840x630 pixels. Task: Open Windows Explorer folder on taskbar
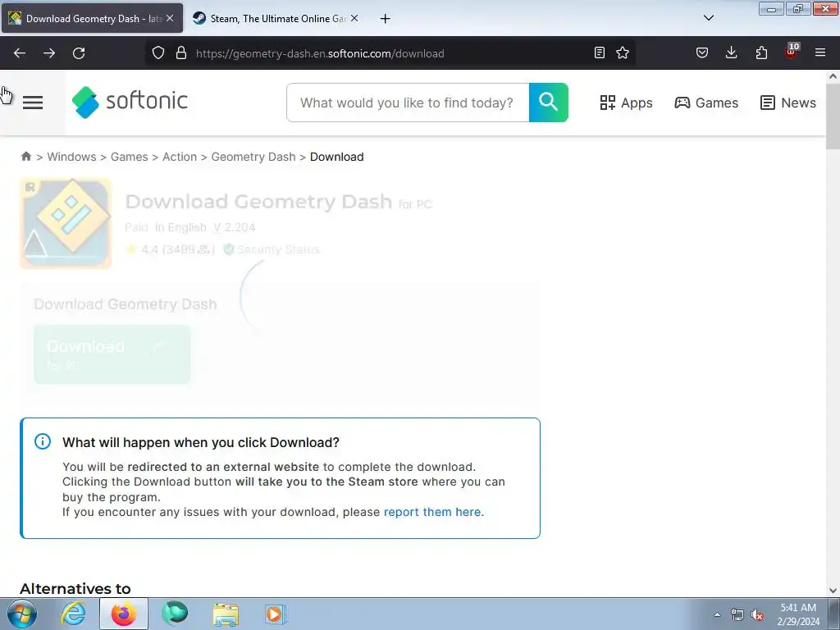[x=226, y=614]
